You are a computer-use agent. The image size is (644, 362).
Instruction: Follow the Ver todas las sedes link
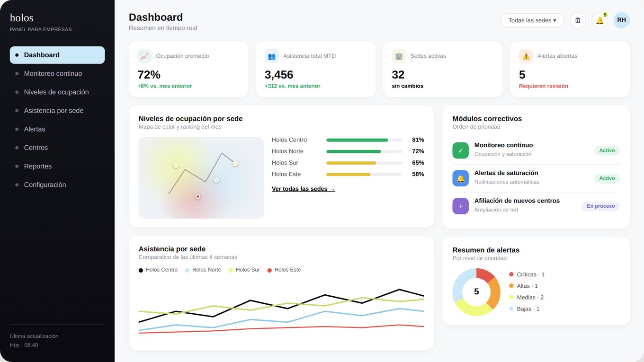click(304, 189)
